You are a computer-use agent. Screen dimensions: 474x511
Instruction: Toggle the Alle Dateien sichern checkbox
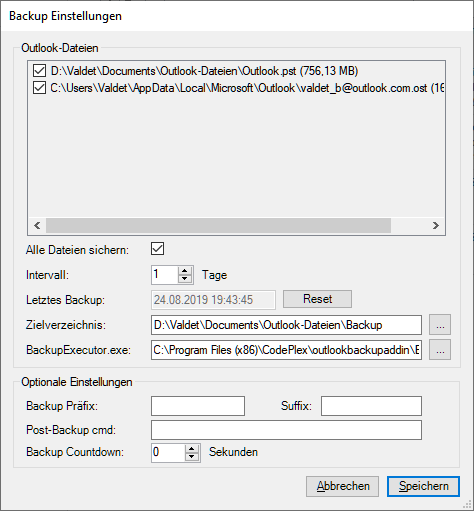[157, 249]
